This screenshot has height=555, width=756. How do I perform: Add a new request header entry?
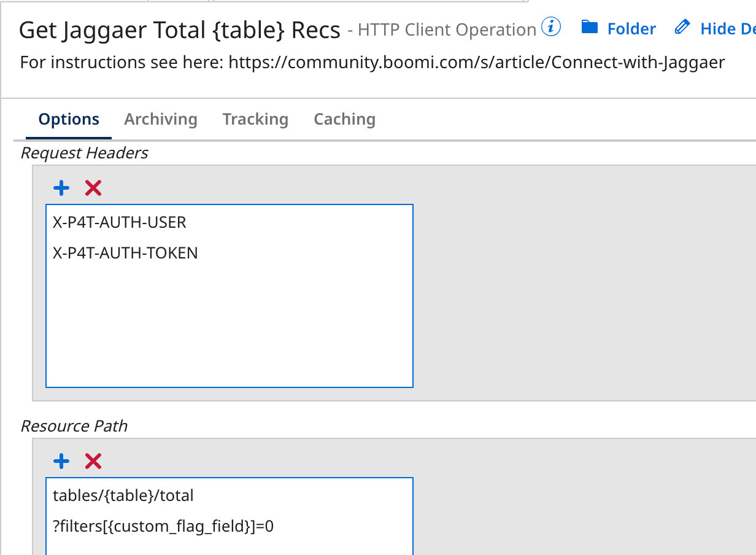coord(61,187)
